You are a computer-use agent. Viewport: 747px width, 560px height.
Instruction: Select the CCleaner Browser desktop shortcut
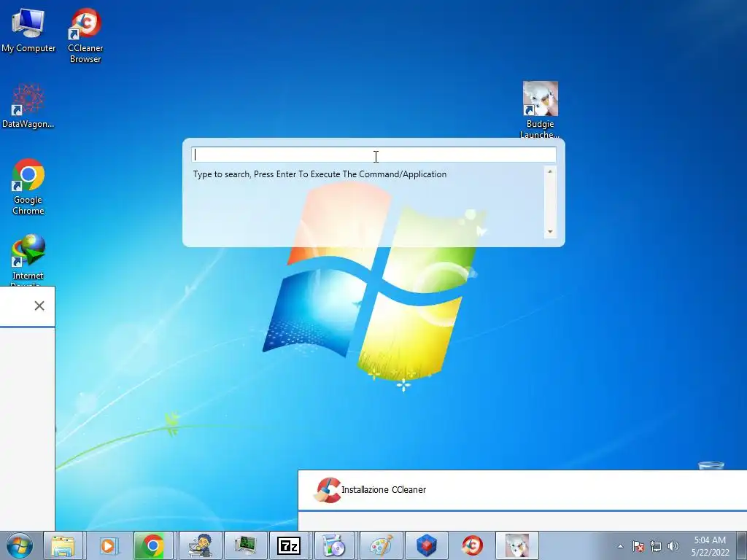pos(85,36)
